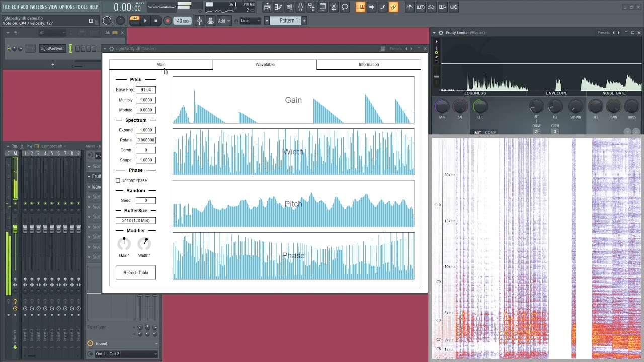
Task: Open the TOOLS menu
Action: [82, 7]
